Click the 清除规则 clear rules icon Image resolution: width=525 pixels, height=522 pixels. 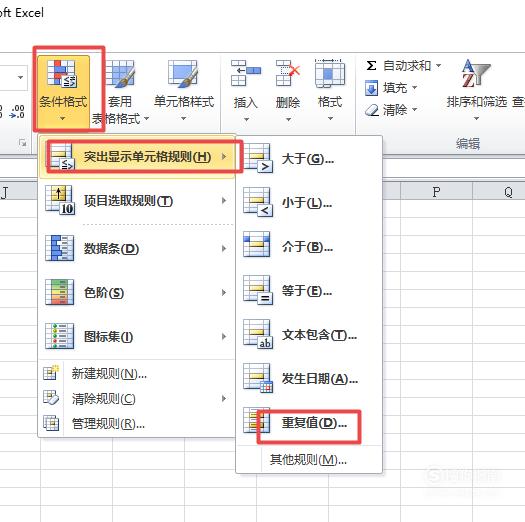[x=51, y=398]
